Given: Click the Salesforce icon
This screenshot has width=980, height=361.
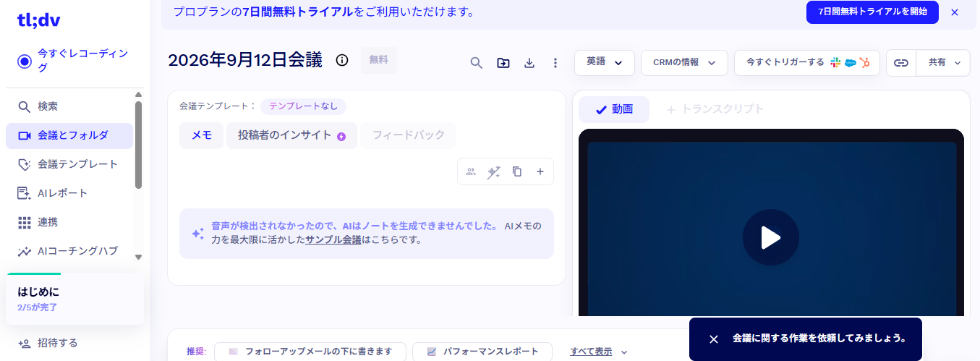Looking at the screenshot, I should (x=850, y=63).
